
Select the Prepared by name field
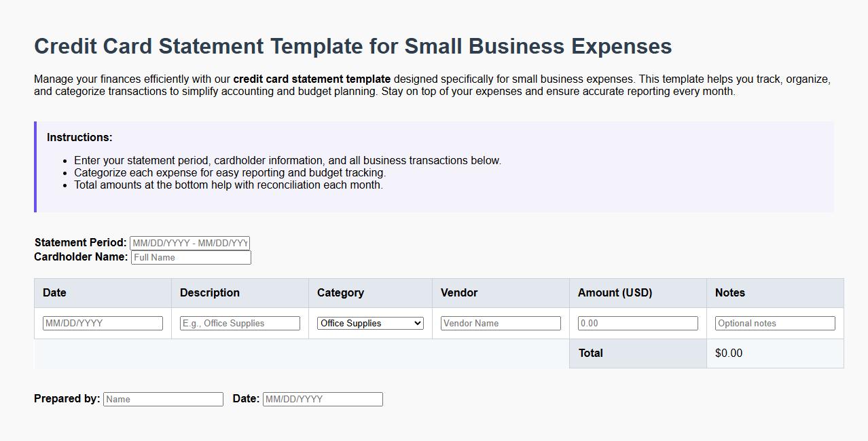163,399
